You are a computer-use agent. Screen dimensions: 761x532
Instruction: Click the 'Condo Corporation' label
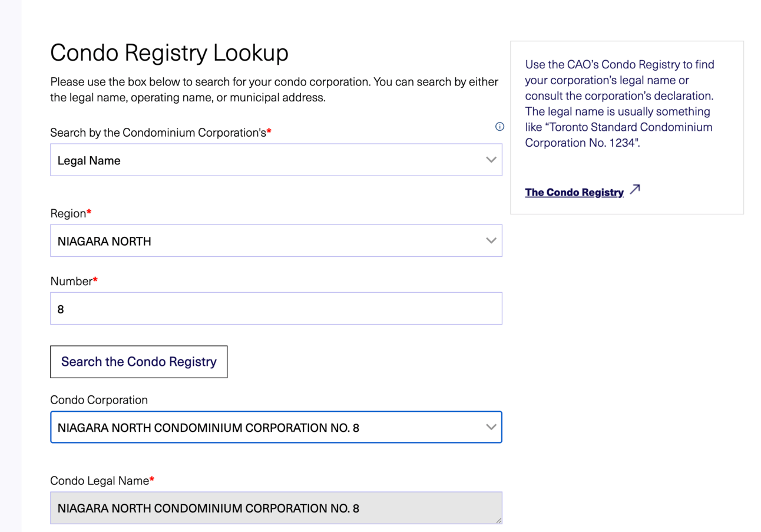tap(99, 400)
